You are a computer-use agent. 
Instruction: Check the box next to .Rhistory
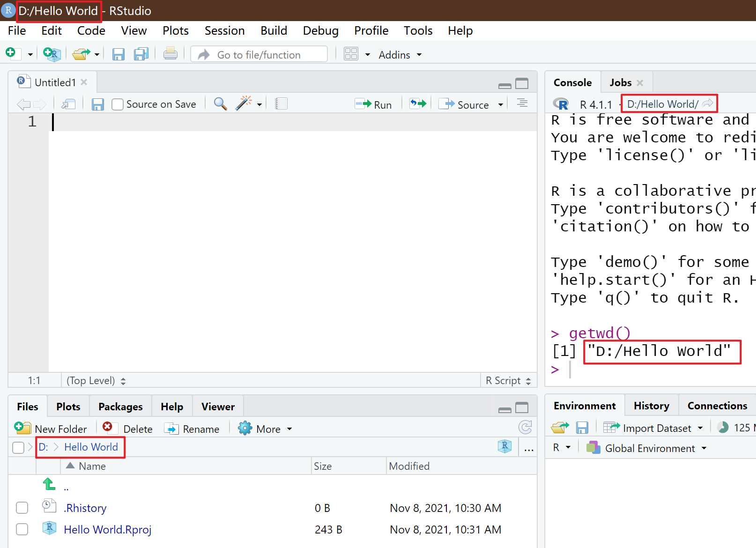pyautogui.click(x=22, y=508)
